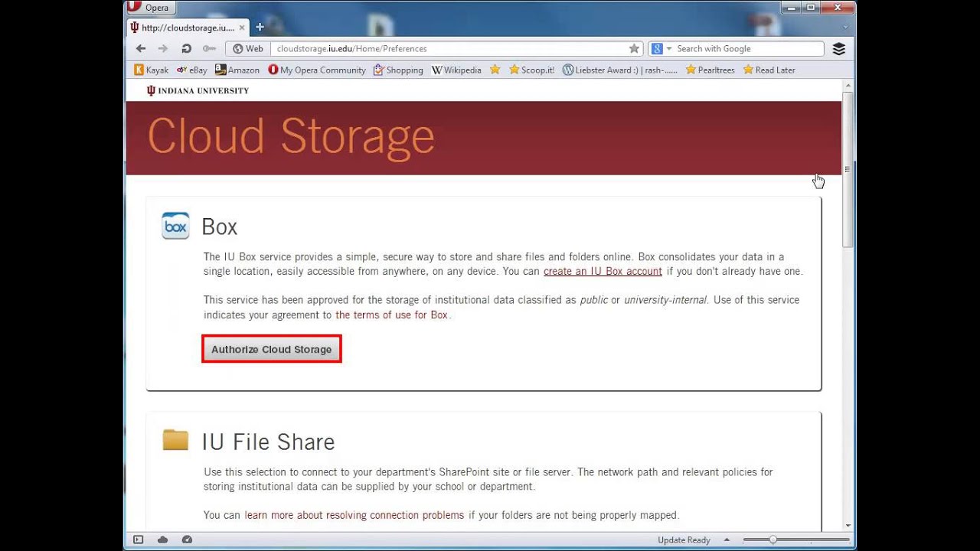The height and width of the screenshot is (551, 980).
Task: Open the eBay bookmark
Action: click(191, 70)
